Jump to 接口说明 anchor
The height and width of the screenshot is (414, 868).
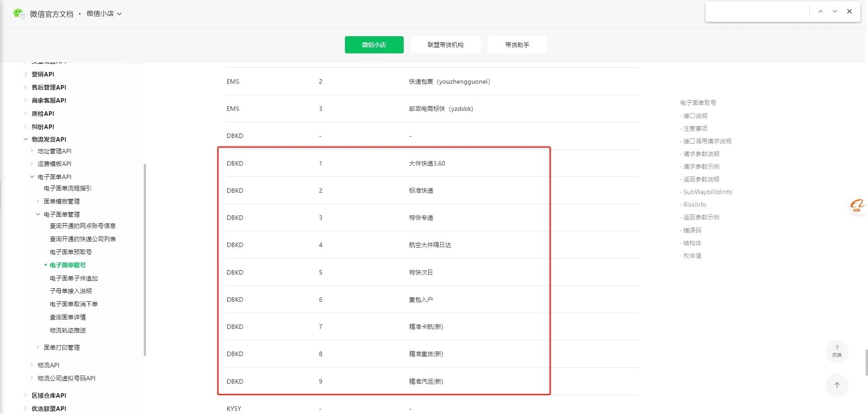click(695, 116)
